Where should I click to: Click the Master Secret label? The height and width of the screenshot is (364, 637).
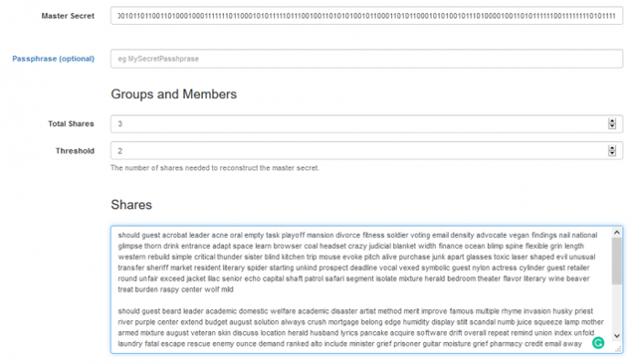[x=68, y=16]
